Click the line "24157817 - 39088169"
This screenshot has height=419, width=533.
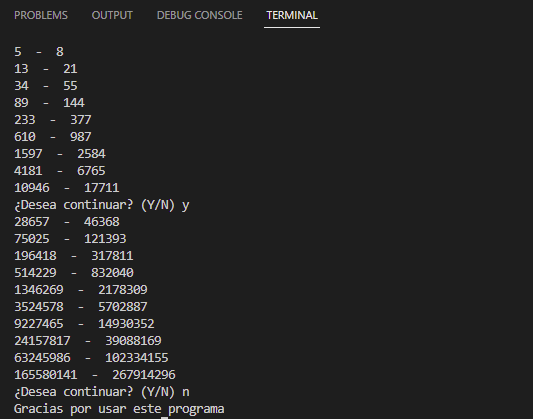coord(88,341)
